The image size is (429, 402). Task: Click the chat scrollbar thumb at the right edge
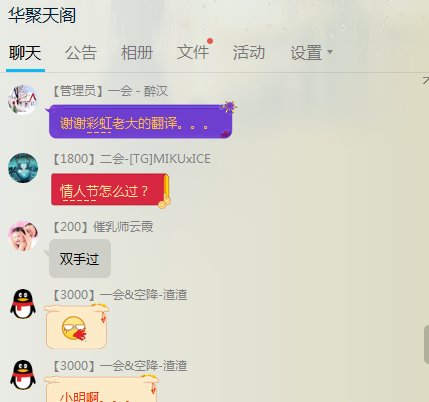(x=426, y=344)
